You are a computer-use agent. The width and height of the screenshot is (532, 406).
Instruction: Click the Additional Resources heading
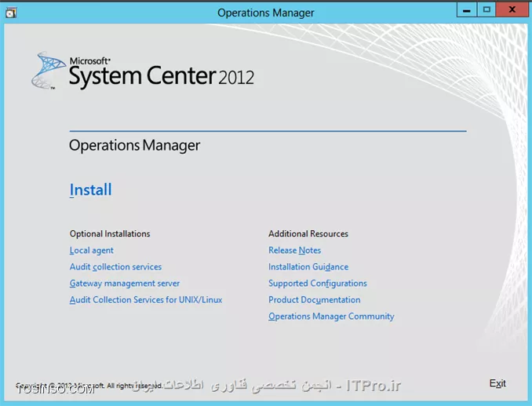point(308,234)
